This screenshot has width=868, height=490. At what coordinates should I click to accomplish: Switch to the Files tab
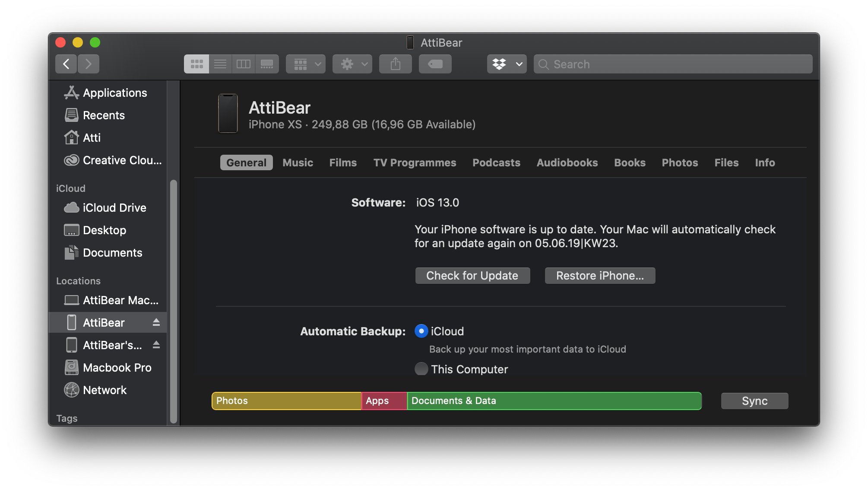726,162
